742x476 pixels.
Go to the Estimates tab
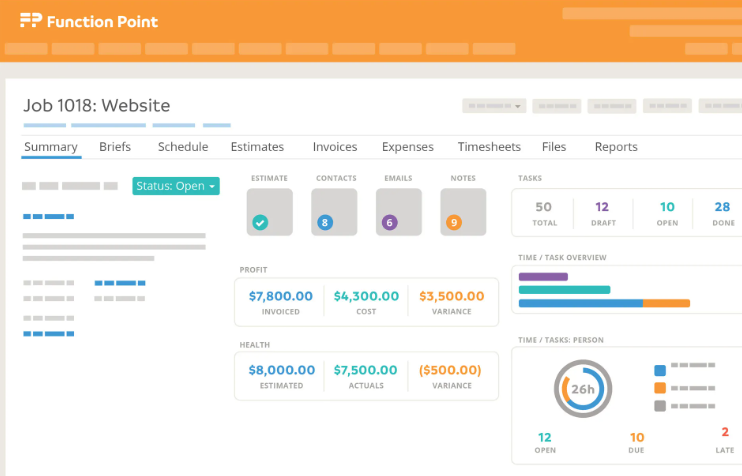point(257,147)
